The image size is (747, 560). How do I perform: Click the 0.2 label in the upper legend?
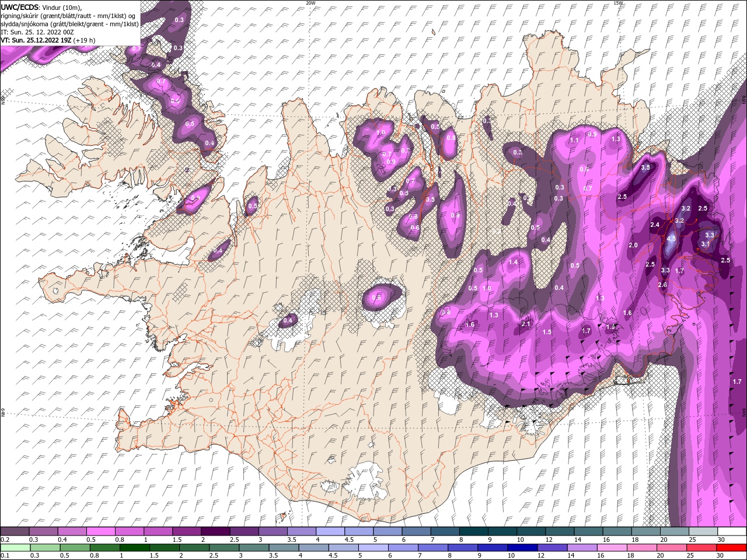5,540
